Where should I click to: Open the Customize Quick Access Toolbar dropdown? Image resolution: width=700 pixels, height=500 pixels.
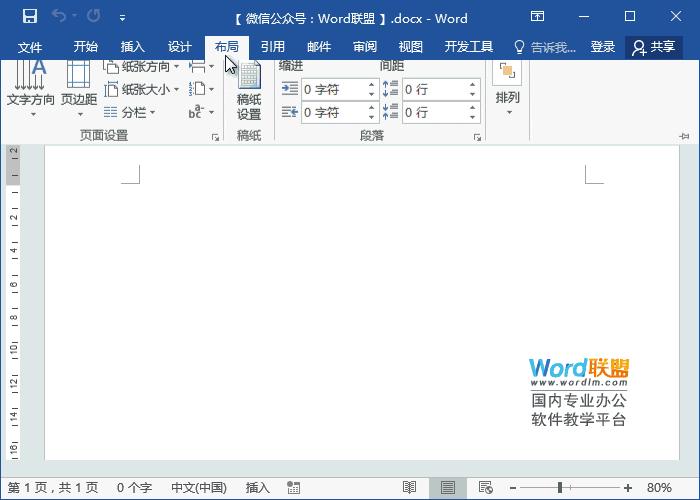[122, 18]
